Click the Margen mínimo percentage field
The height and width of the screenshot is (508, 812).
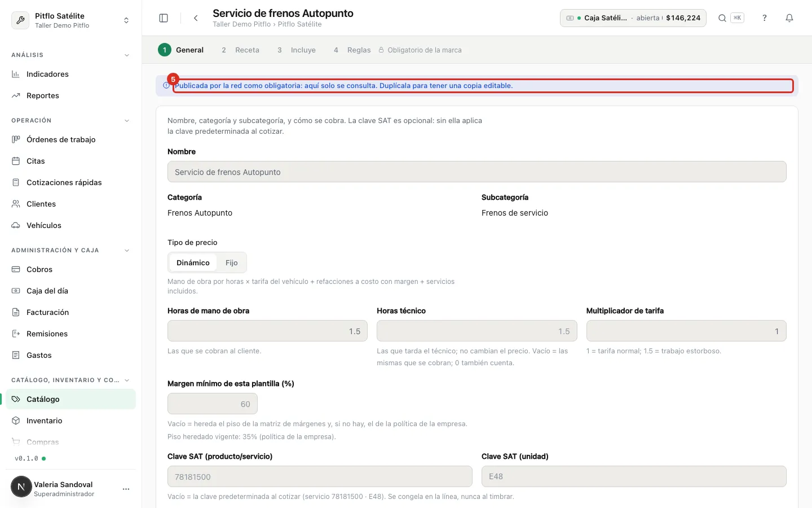[213, 404]
